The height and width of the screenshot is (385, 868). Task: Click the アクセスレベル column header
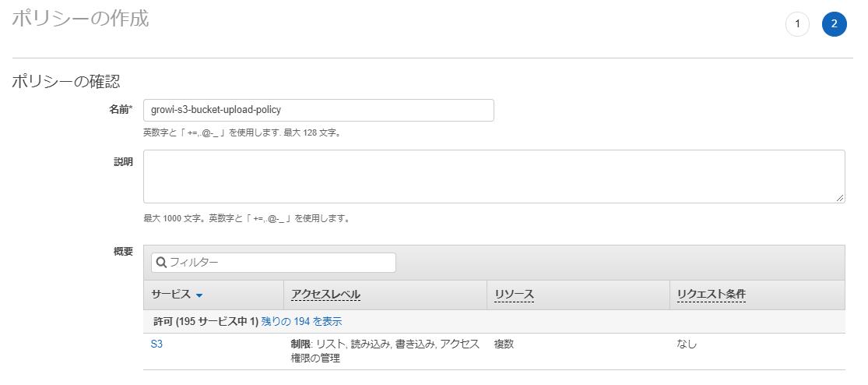click(325, 295)
